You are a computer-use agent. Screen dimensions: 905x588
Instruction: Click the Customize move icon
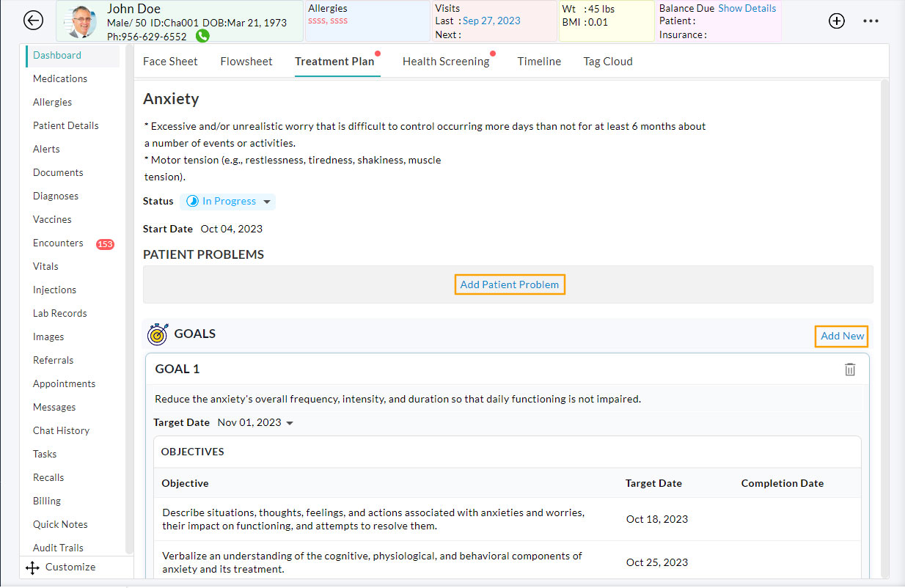pos(32,567)
